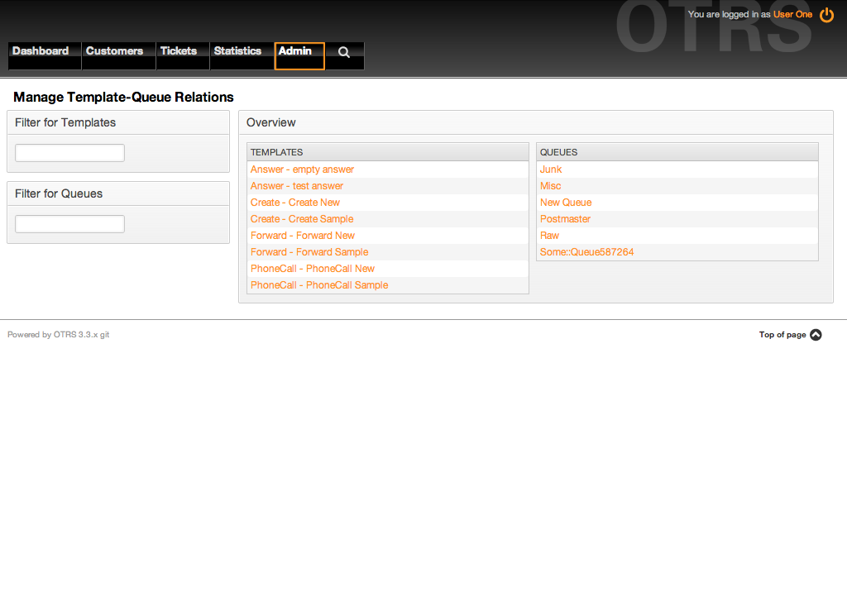This screenshot has height=616, width=847.
Task: Select the Postmaster queue
Action: 565,219
